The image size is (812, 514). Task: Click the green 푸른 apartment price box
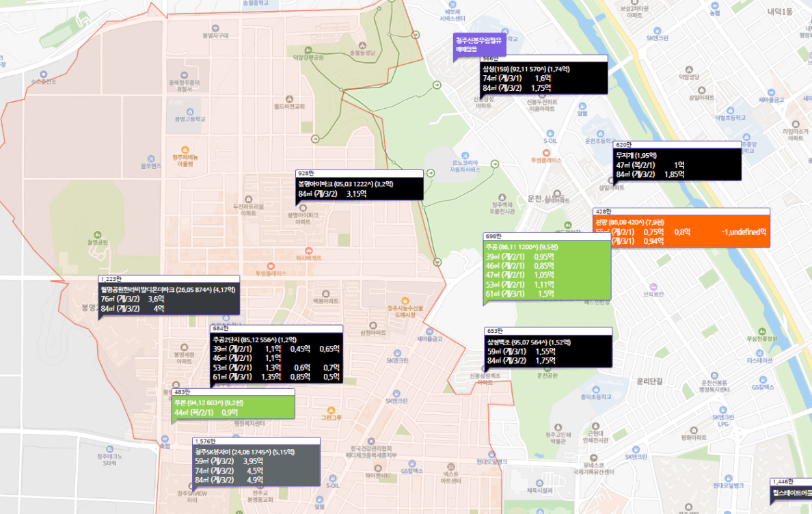point(232,407)
